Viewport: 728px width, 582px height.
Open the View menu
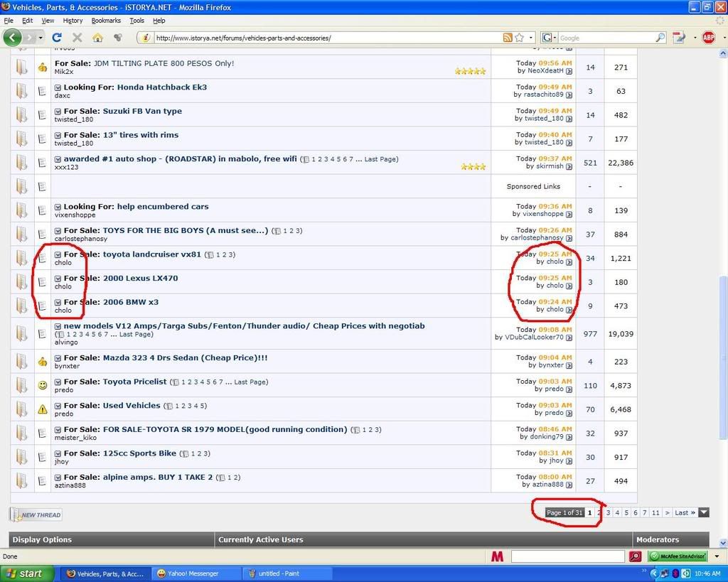48,21
